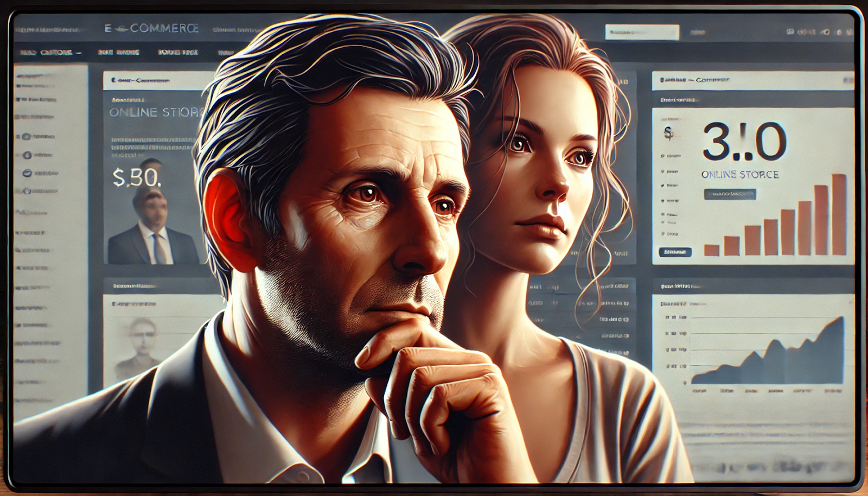The width and height of the screenshot is (868, 496).
Task: Click first circular icon in left sidebar
Action: coord(27,137)
